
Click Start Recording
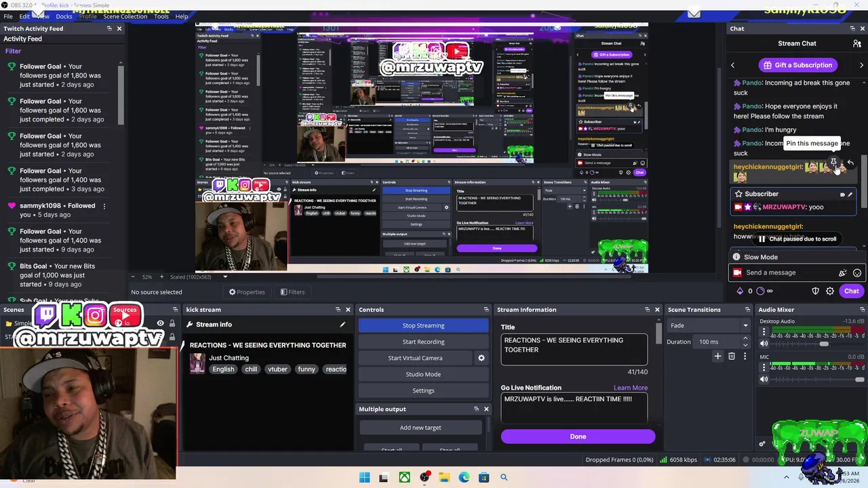tap(423, 342)
